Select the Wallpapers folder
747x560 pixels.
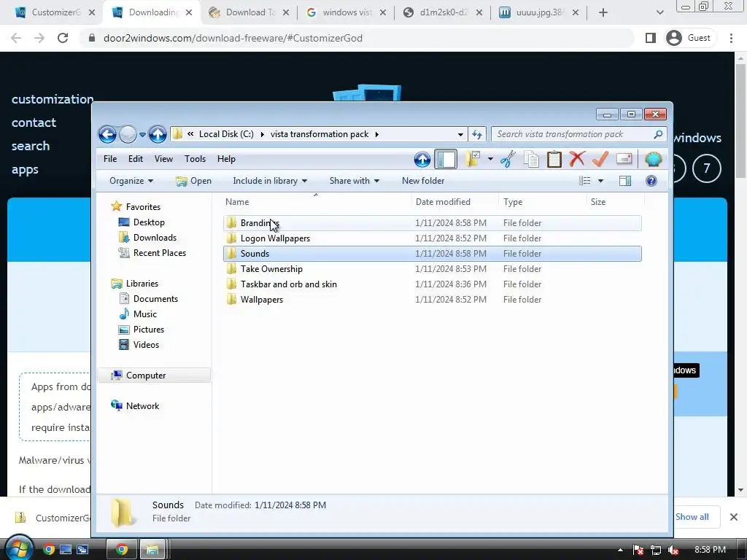point(432,300)
